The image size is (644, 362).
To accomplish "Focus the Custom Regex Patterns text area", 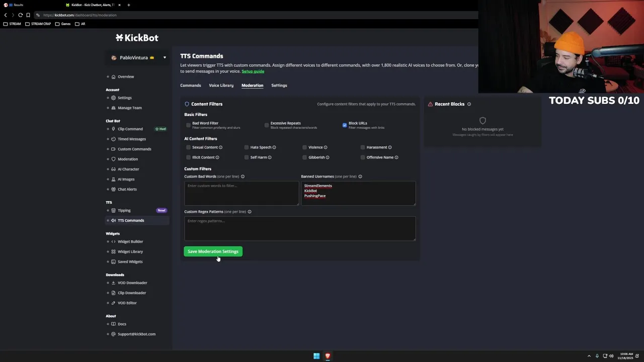I will [300, 228].
